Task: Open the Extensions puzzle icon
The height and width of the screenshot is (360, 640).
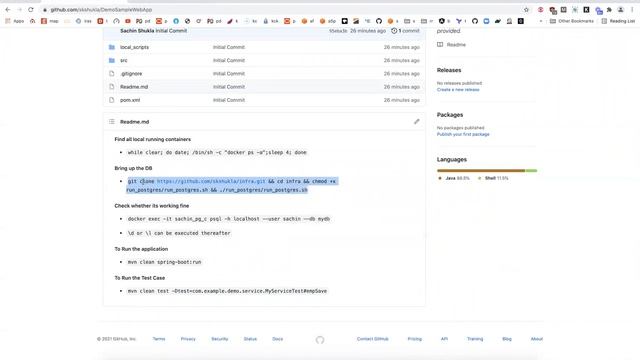Action: (x=609, y=10)
